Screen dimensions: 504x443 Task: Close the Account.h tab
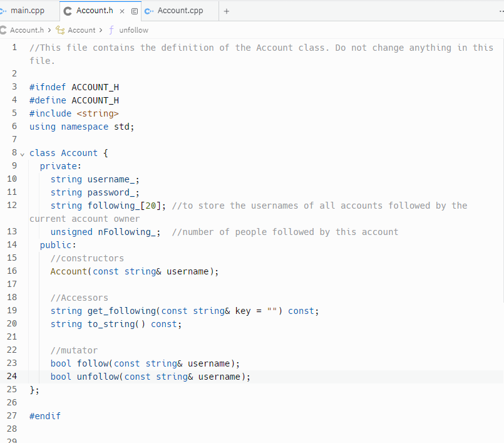pyautogui.click(x=121, y=10)
